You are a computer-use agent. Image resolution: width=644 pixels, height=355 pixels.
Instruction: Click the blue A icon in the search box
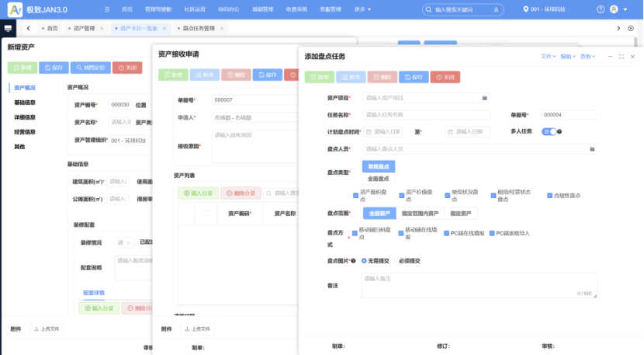pos(496,9)
